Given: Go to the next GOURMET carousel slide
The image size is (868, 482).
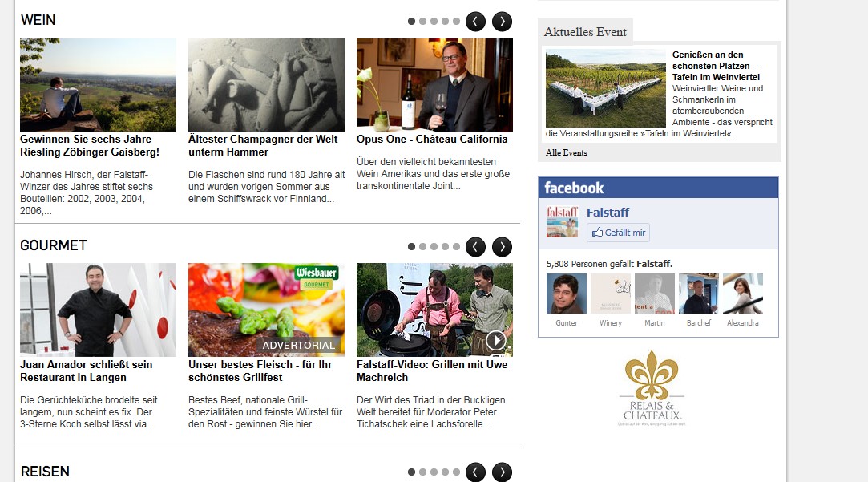Looking at the screenshot, I should click(502, 246).
